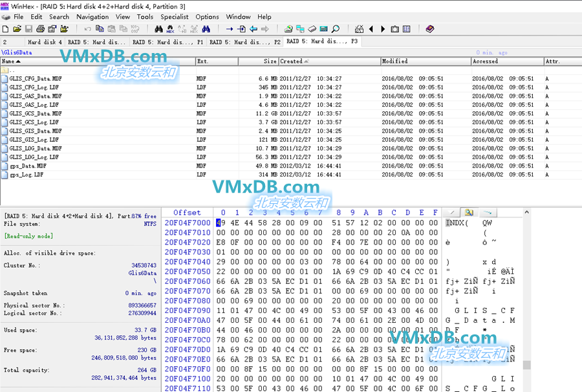Screen dimensions: 582x392
Task: Click the Find Text binoculars icon
Action: (159, 29)
